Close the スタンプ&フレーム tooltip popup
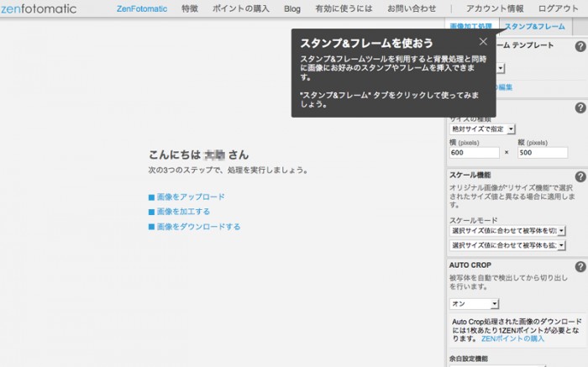Screen dimensions: 588x367 click(x=483, y=42)
